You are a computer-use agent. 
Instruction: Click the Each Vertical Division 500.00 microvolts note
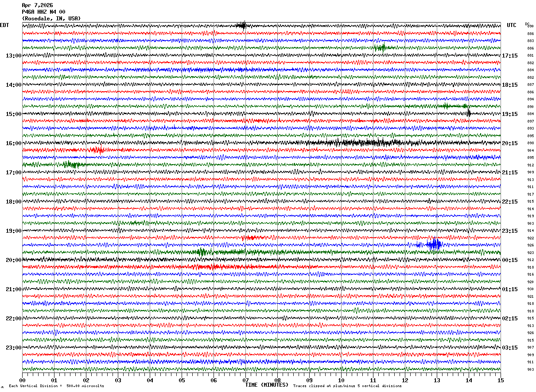click(x=56, y=386)
